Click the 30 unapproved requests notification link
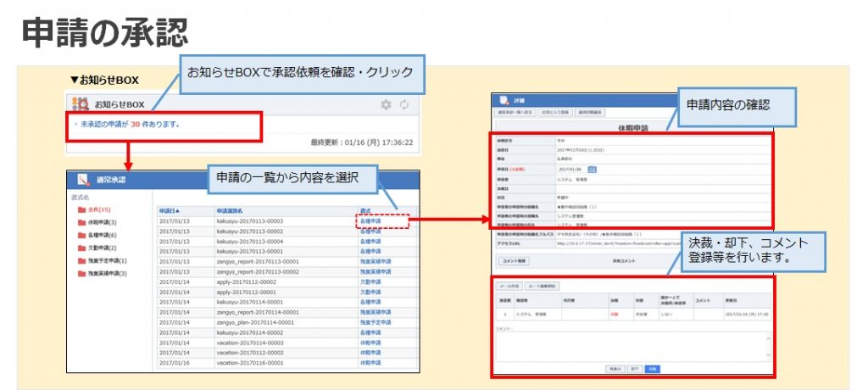This screenshot has width=868, height=390. point(131,124)
